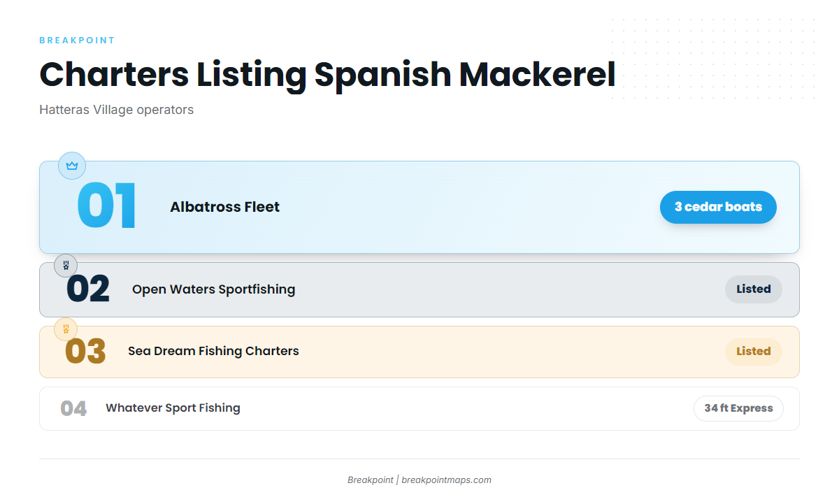Image resolution: width=839 pixels, height=504 pixels.
Task: Click the 03 rank number
Action: (x=85, y=352)
